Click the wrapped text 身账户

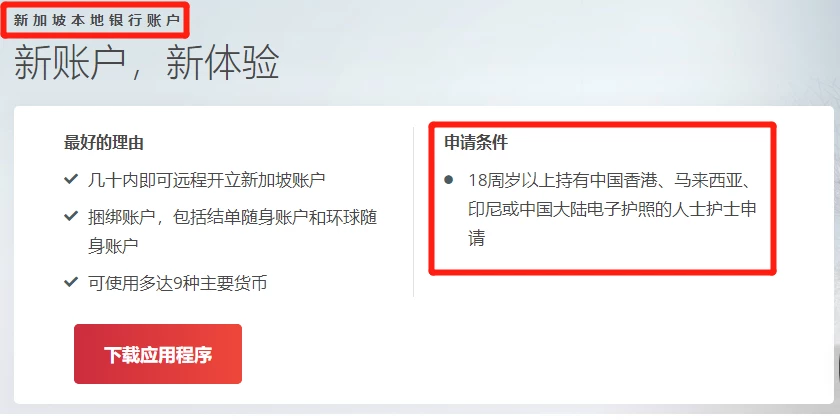113,246
